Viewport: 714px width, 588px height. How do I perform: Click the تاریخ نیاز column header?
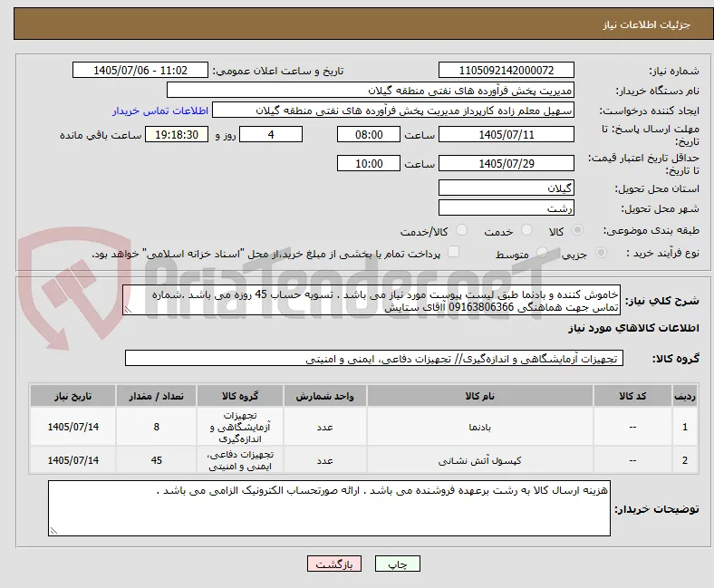tap(72, 396)
